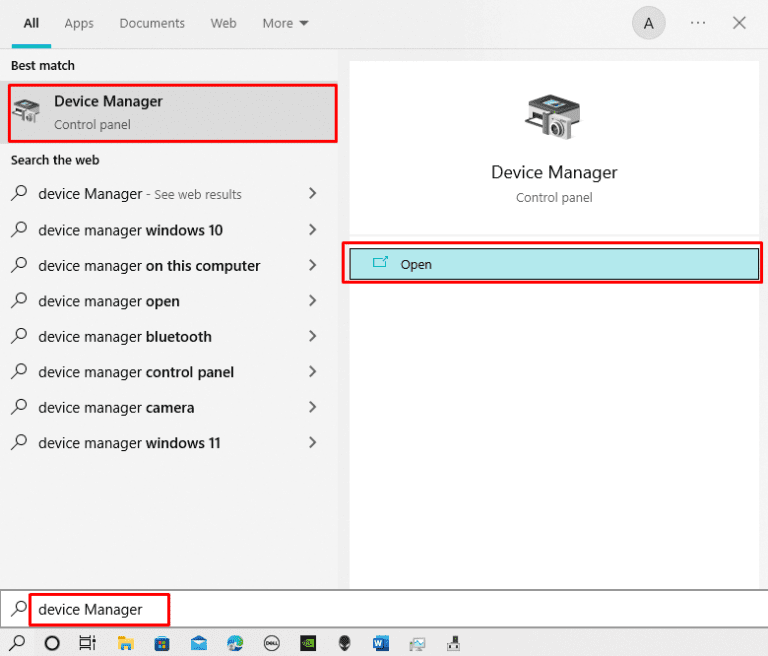This screenshot has height=656, width=768.
Task: Switch to the Web tab
Action: click(223, 23)
